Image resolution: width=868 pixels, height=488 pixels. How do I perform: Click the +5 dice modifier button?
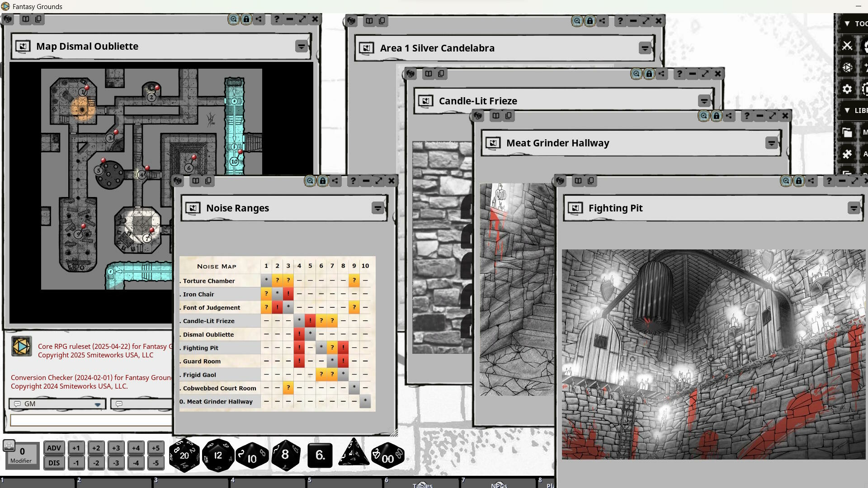pos(156,448)
